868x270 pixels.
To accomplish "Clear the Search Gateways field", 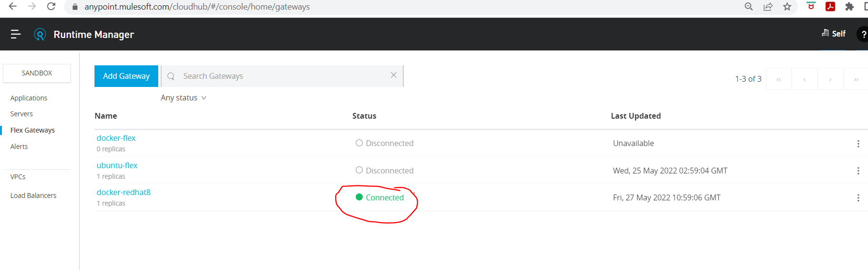I will tap(394, 75).
